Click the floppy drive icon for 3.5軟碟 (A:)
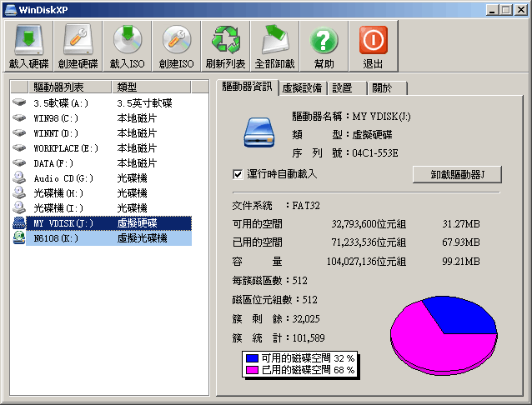This screenshot has width=532, height=405. (x=19, y=102)
